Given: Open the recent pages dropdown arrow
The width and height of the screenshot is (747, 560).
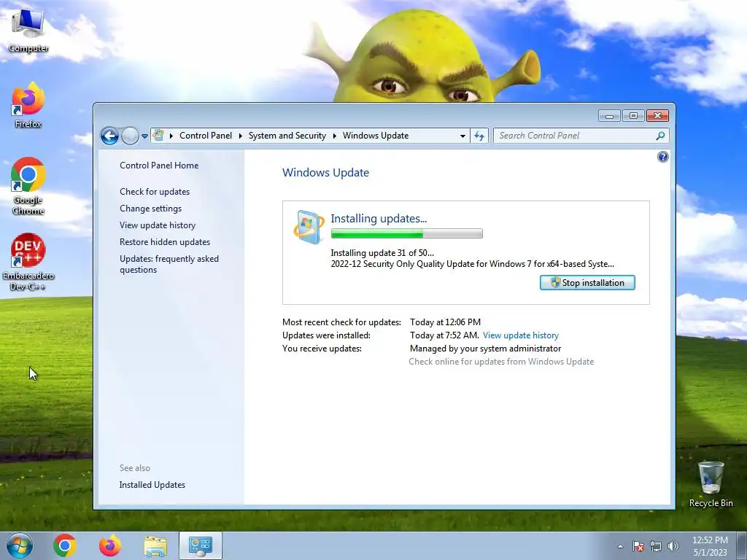Looking at the screenshot, I should 145,136.
